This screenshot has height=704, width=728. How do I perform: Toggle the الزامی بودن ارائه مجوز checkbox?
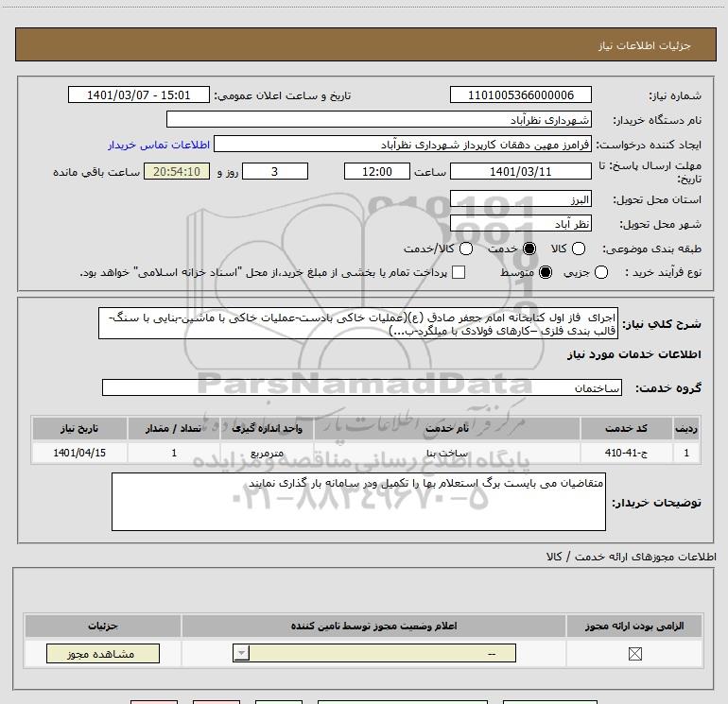pos(634,654)
